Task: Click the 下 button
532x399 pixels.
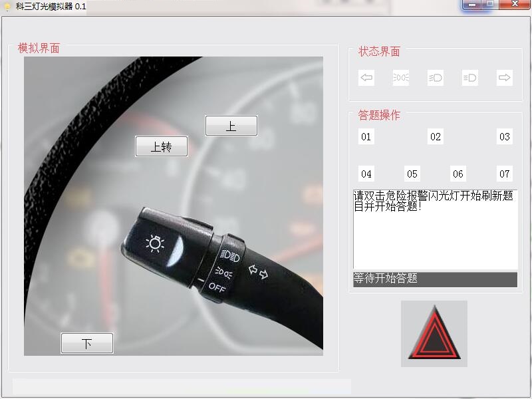Action: [87, 343]
